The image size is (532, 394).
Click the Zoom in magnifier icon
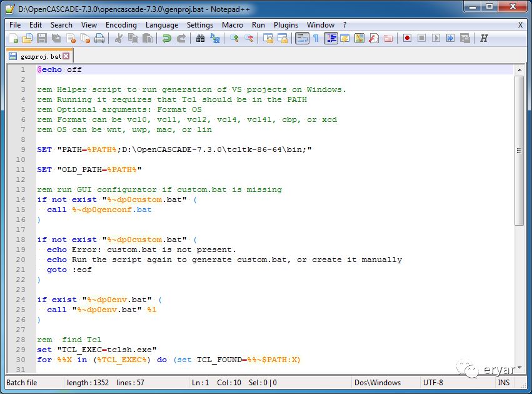tap(234, 38)
